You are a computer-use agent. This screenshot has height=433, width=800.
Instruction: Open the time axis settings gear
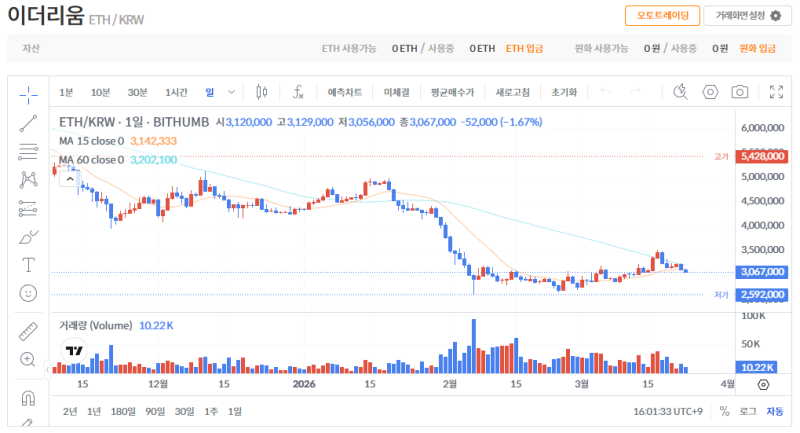pyautogui.click(x=763, y=385)
